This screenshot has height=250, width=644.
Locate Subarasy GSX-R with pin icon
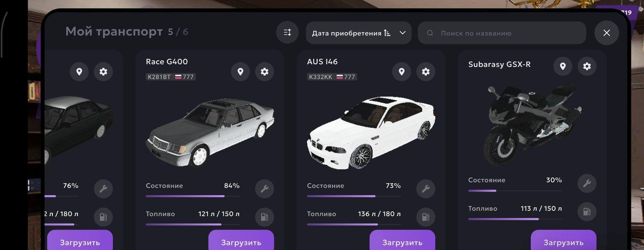(563, 66)
